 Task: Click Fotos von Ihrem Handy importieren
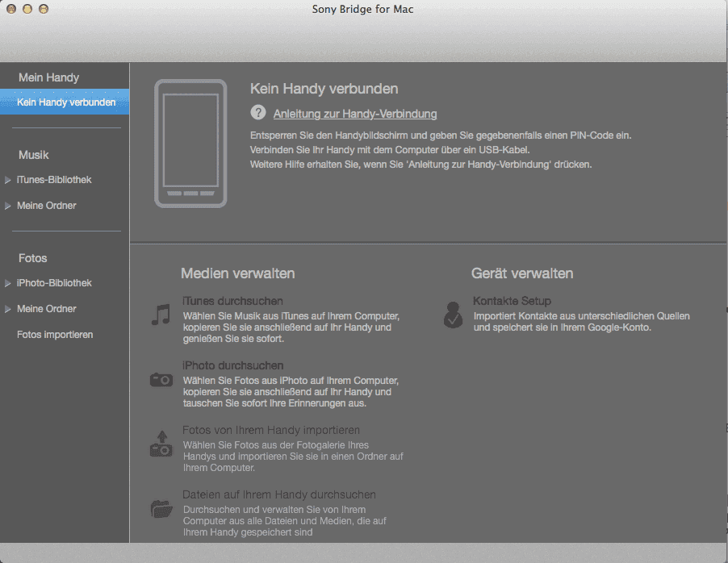[271, 430]
